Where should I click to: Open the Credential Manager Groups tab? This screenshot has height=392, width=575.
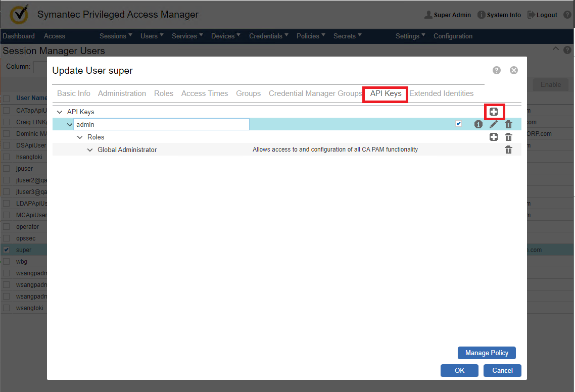tap(315, 93)
